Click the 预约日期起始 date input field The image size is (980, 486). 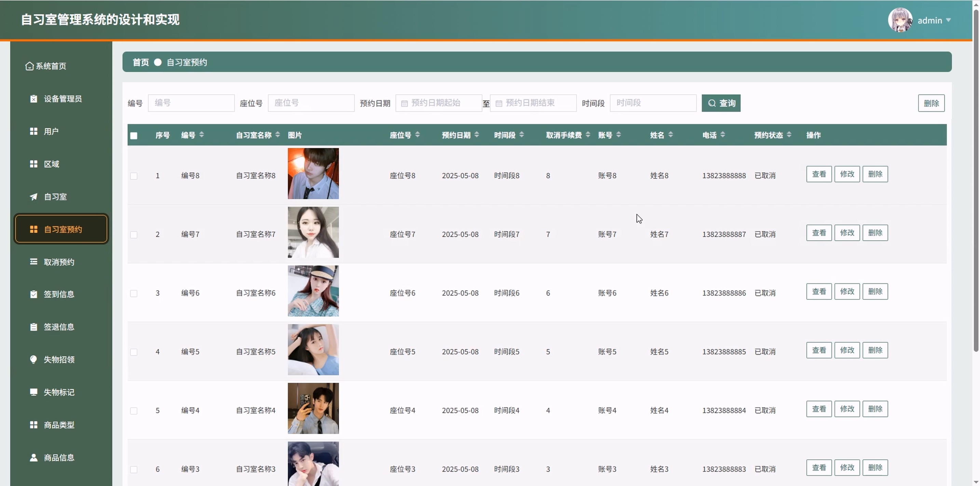point(439,103)
